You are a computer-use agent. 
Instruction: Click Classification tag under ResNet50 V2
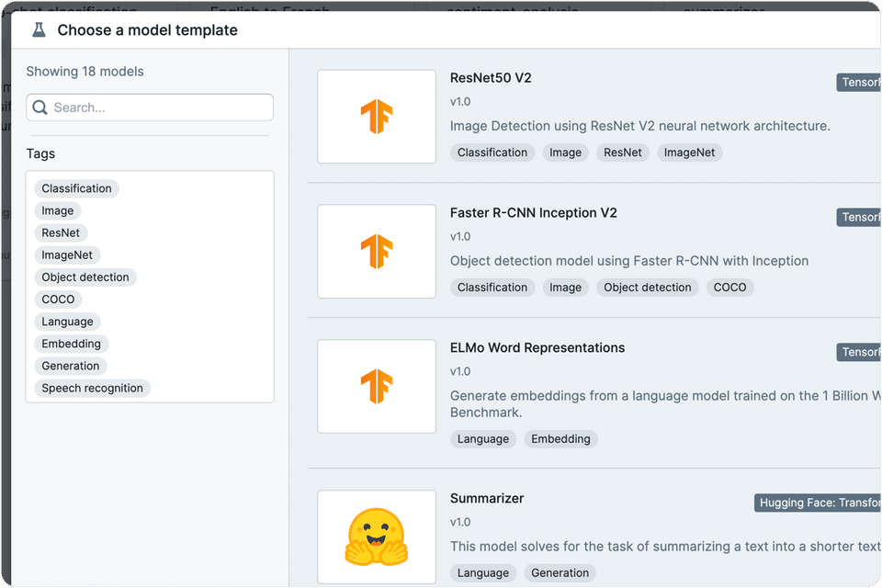(492, 153)
